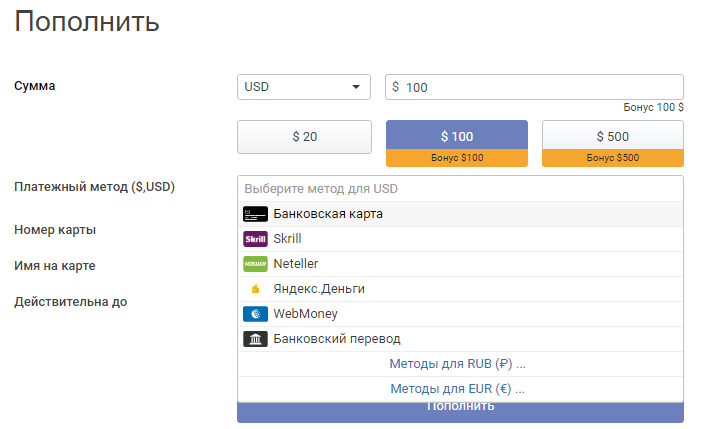Image resolution: width=709 pixels, height=429 pixels.
Task: Select the $ 100 amount button
Action: [x=456, y=137]
